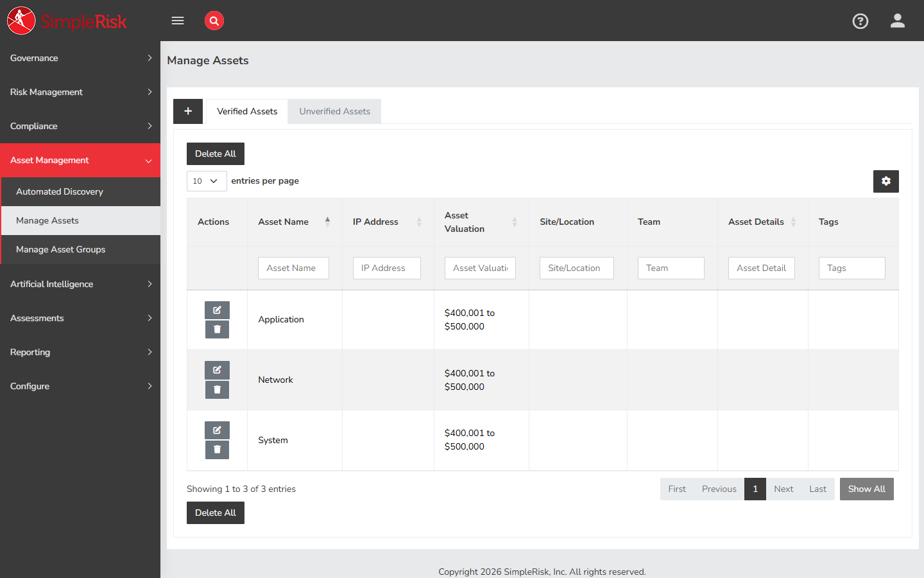The height and width of the screenshot is (578, 924).
Task: Switch to the Unverified Assets tab
Action: [x=334, y=111]
